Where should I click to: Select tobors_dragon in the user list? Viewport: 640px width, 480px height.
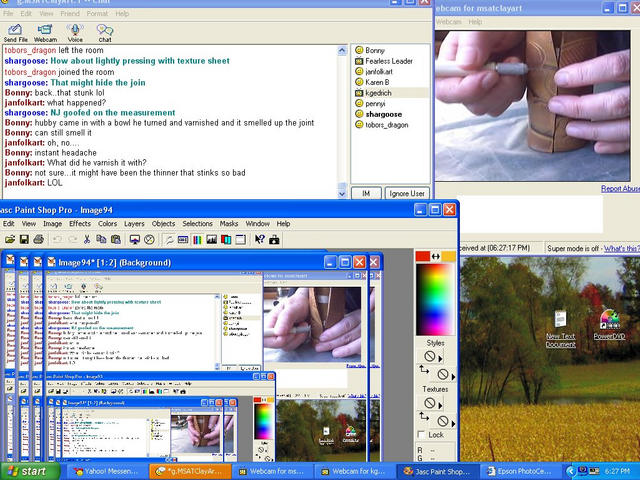click(x=387, y=125)
